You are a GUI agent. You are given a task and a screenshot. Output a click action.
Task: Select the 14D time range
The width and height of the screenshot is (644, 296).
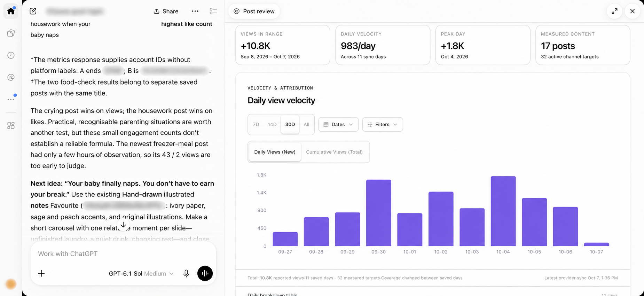pyautogui.click(x=272, y=124)
